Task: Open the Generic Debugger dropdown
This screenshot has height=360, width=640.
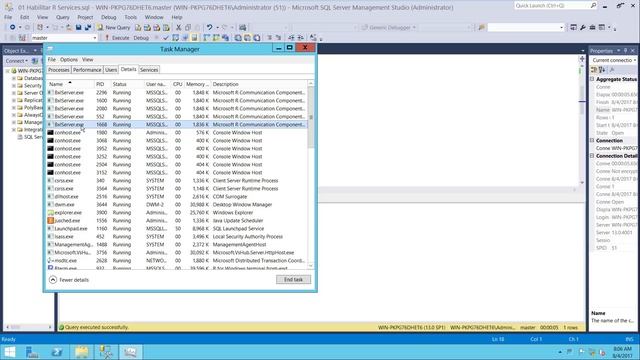Action: point(414,27)
